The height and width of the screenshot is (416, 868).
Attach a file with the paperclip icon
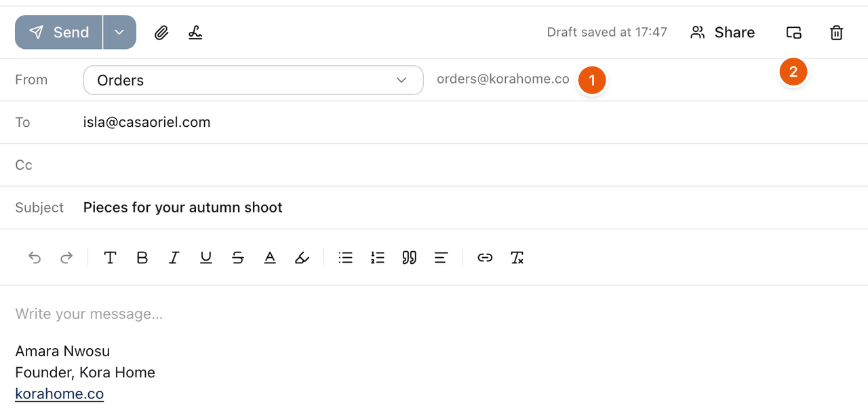pyautogui.click(x=161, y=33)
